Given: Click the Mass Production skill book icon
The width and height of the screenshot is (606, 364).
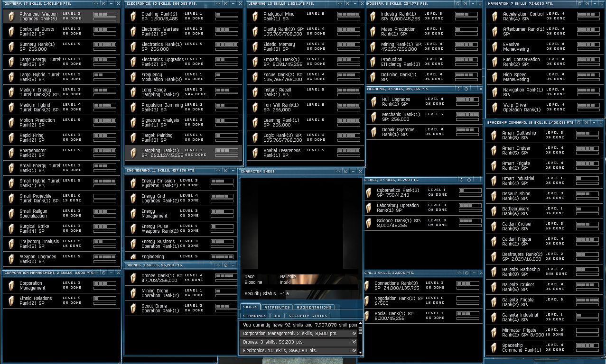Looking at the screenshot, I should pos(373,32).
